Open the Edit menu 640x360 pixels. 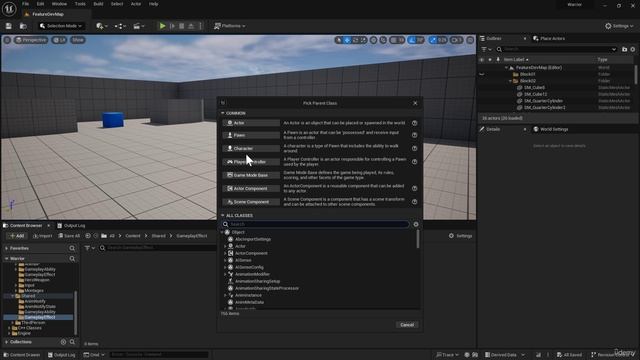coord(40,4)
